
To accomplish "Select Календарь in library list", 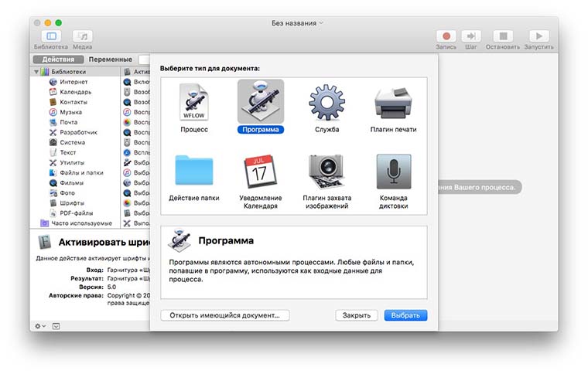I will [75, 92].
